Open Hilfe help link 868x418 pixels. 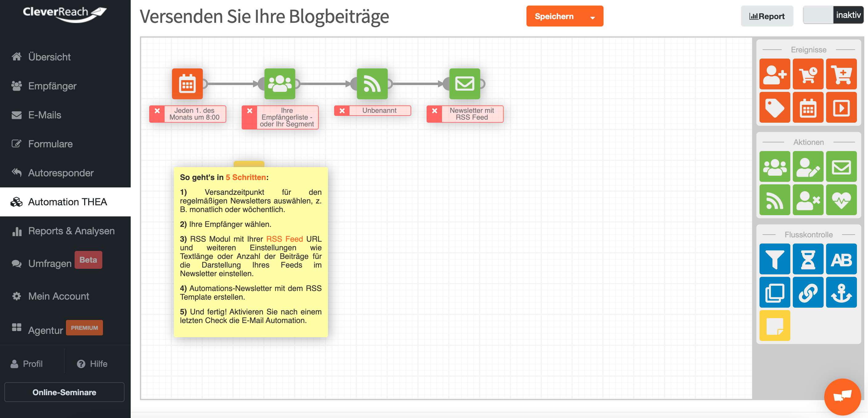[92, 364]
